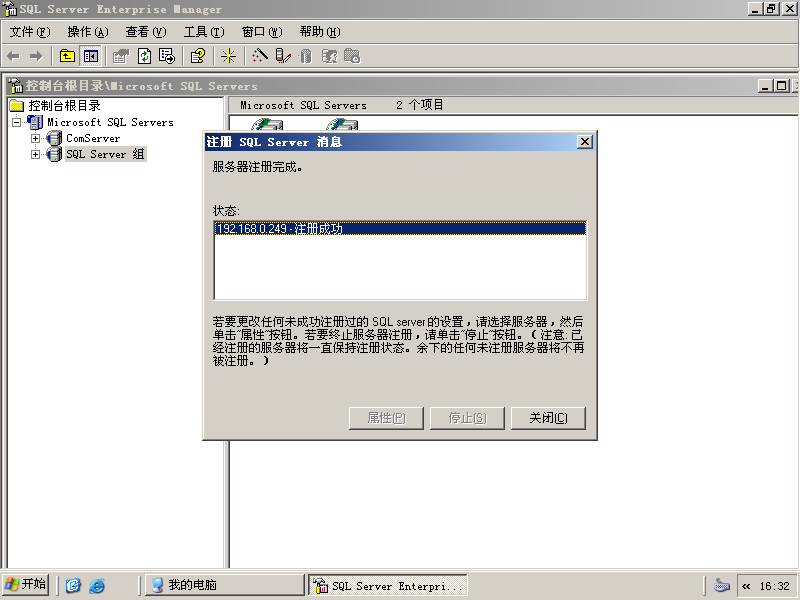Expand hidden tray icons with chevron

click(746, 586)
